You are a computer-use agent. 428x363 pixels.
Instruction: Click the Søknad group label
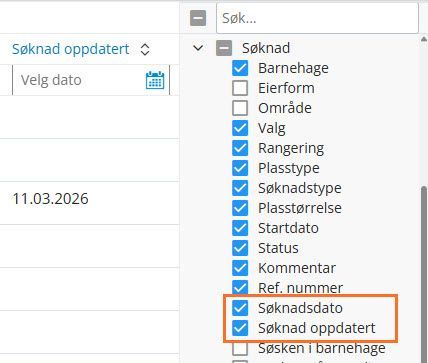pyautogui.click(x=266, y=48)
